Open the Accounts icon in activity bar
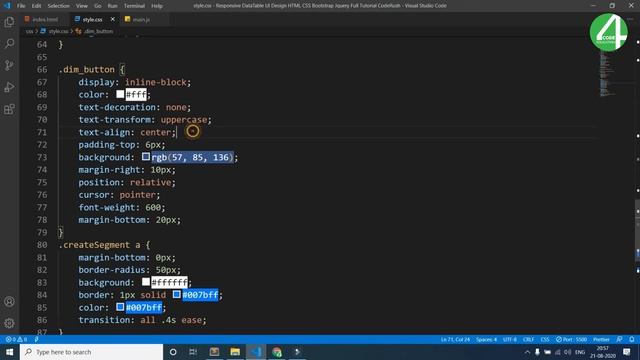This screenshot has height=360, width=640. pos(9,302)
